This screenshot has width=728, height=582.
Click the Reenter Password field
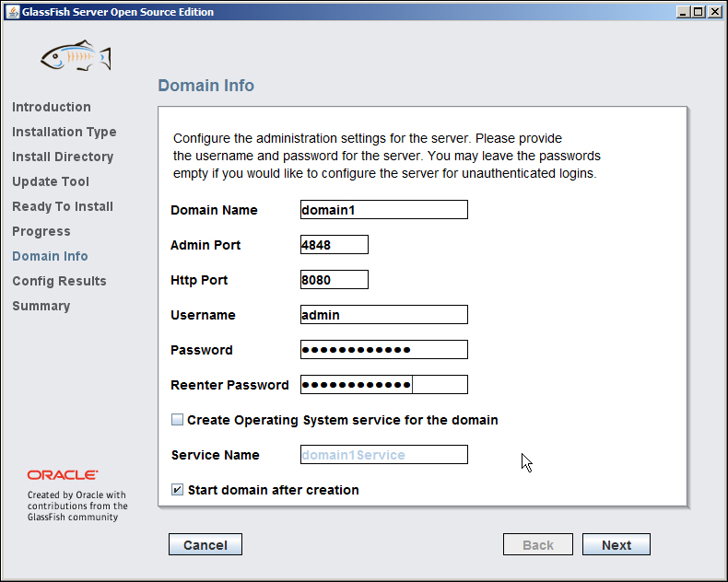[383, 385]
